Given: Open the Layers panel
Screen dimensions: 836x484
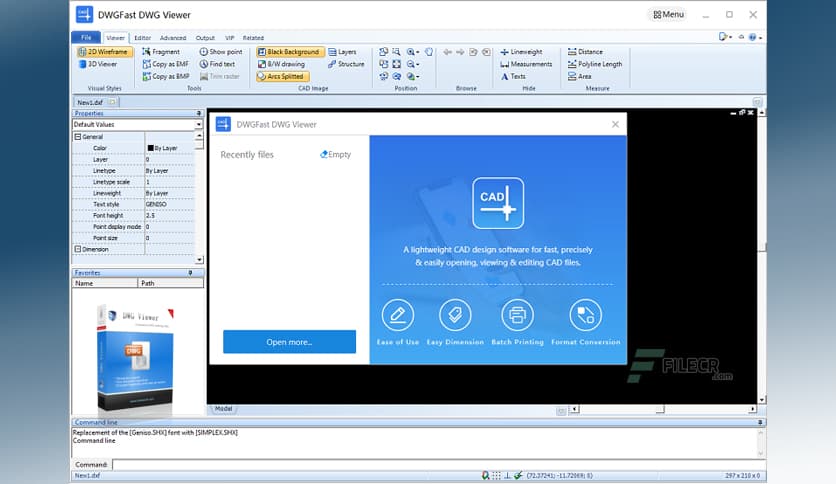Looking at the screenshot, I should (342, 52).
